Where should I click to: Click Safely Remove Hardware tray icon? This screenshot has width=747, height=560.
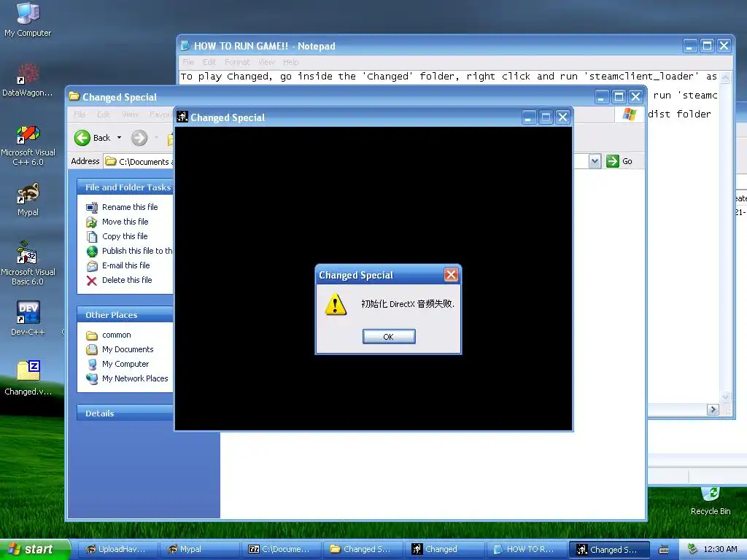(x=692, y=550)
